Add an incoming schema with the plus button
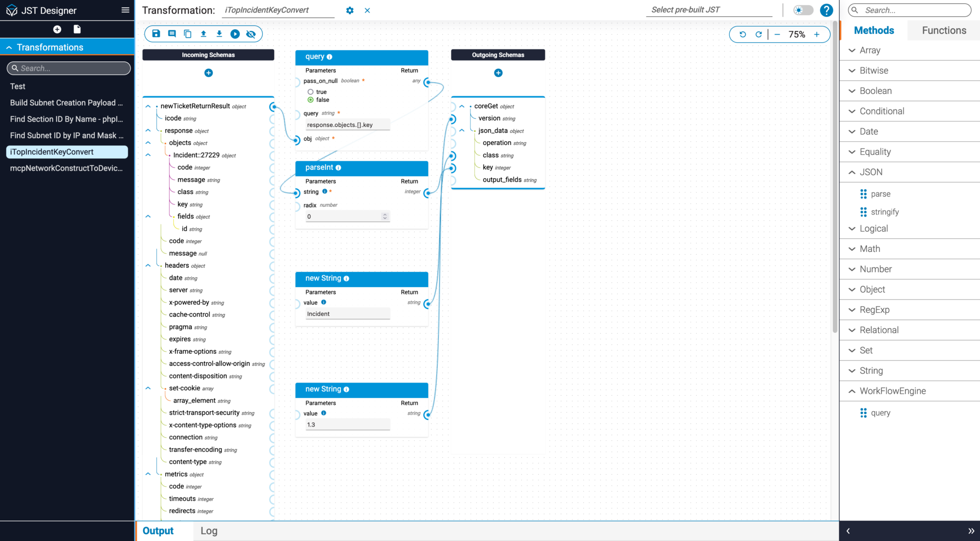Screen dimensions: 980x541 tap(208, 73)
